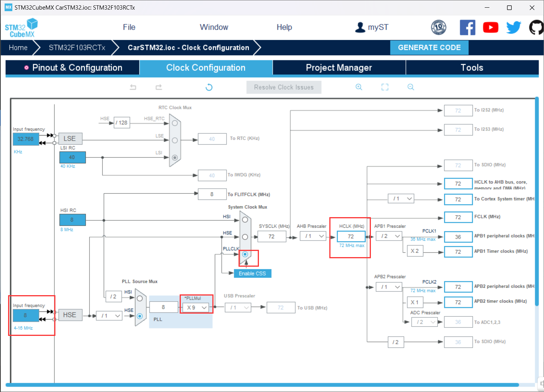Open the APB2 Prescaler dropdown
544x392 pixels.
point(389,287)
